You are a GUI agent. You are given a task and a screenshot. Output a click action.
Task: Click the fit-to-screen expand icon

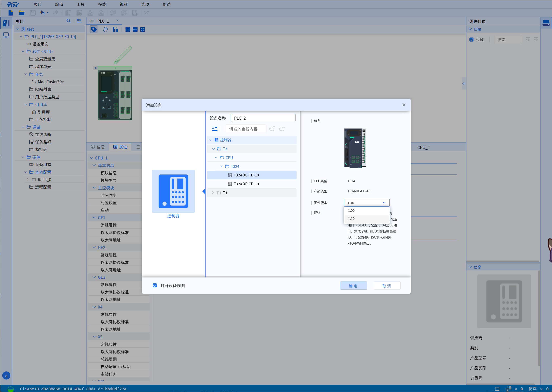(x=143, y=29)
